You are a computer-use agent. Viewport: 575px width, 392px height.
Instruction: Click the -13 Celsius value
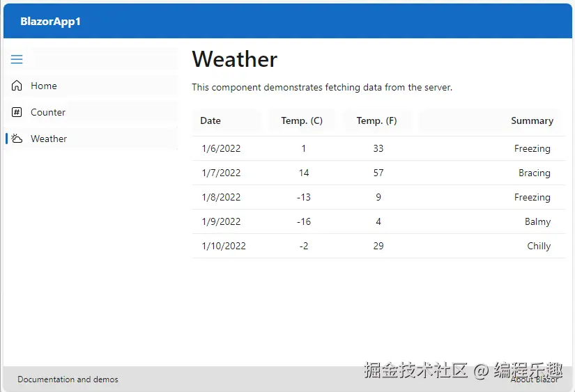pyautogui.click(x=304, y=197)
